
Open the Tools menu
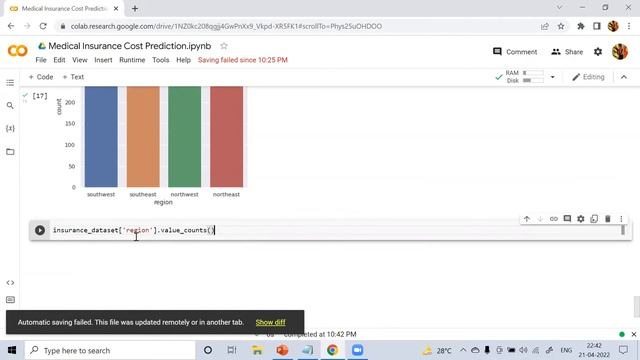pos(160,60)
